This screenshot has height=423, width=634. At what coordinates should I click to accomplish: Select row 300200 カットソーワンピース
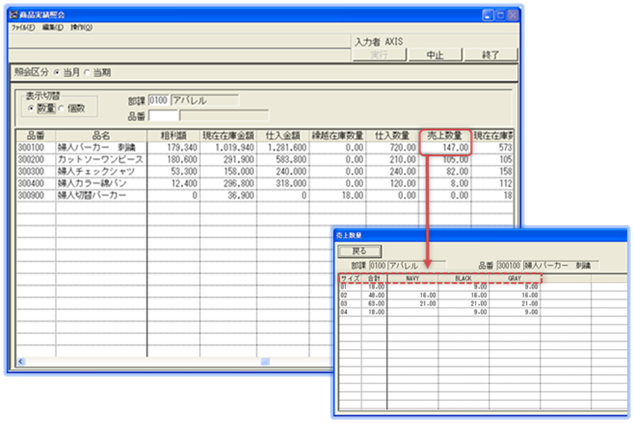(x=100, y=159)
